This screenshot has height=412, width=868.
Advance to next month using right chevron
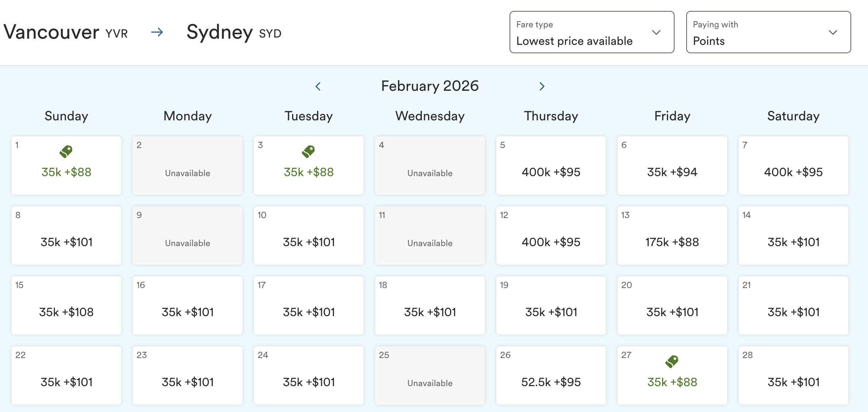(x=542, y=86)
